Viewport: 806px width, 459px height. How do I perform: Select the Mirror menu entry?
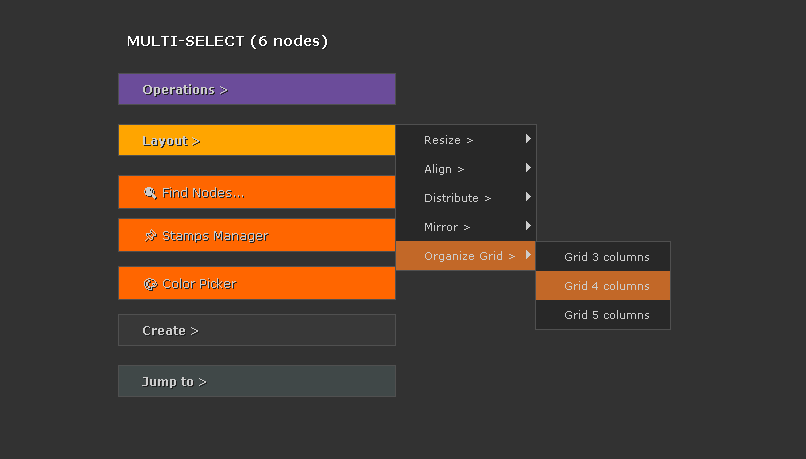(x=466, y=227)
